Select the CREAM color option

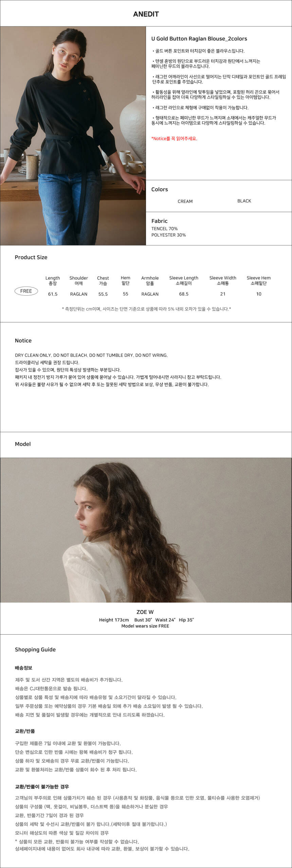[185, 201]
